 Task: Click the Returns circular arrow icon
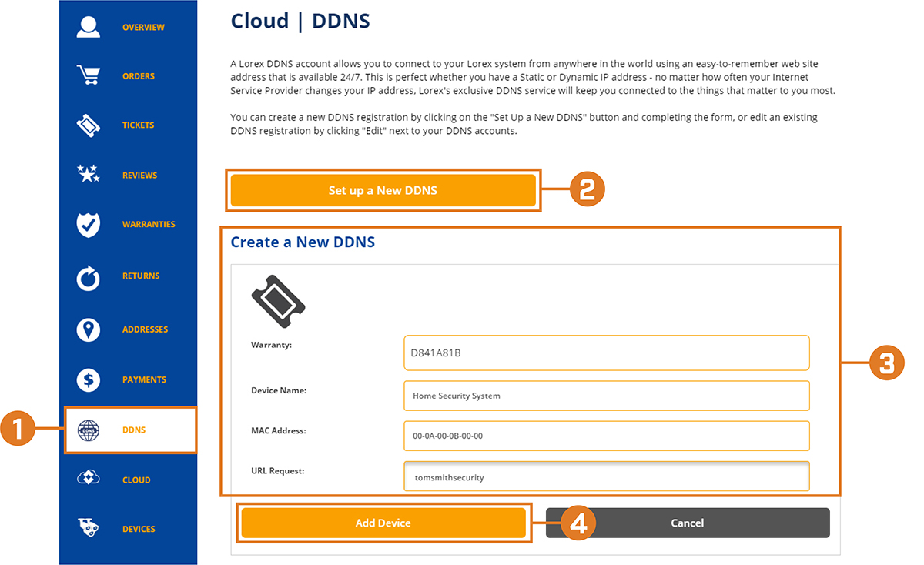click(89, 278)
